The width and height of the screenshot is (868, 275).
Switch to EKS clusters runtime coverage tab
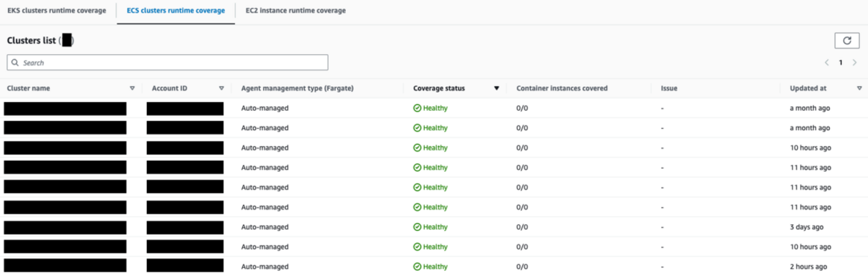pos(57,11)
